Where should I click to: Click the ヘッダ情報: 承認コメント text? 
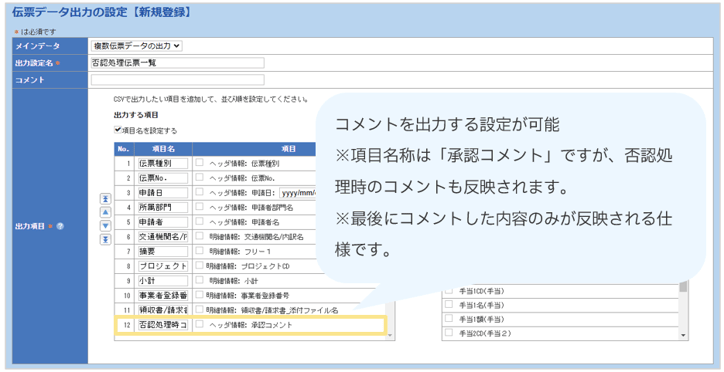pyautogui.click(x=251, y=325)
